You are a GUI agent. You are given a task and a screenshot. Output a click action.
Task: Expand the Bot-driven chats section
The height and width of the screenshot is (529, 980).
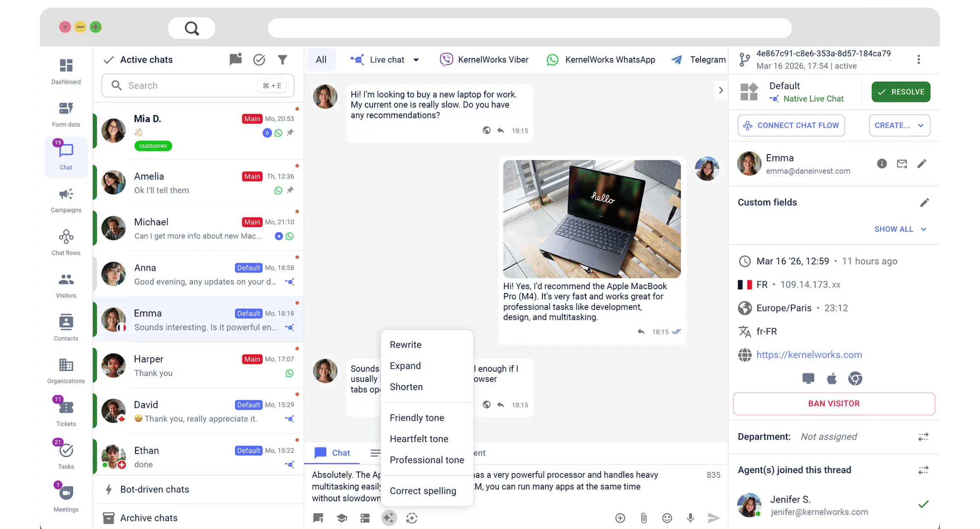pos(198,489)
